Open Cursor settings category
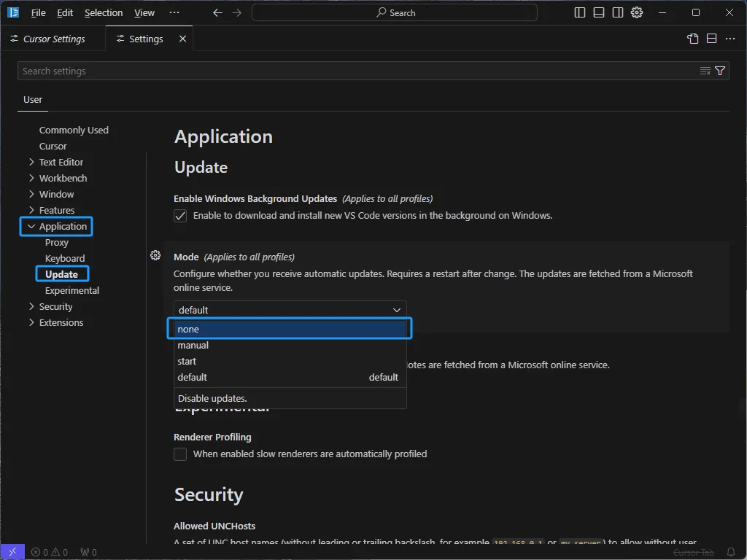 (53, 146)
